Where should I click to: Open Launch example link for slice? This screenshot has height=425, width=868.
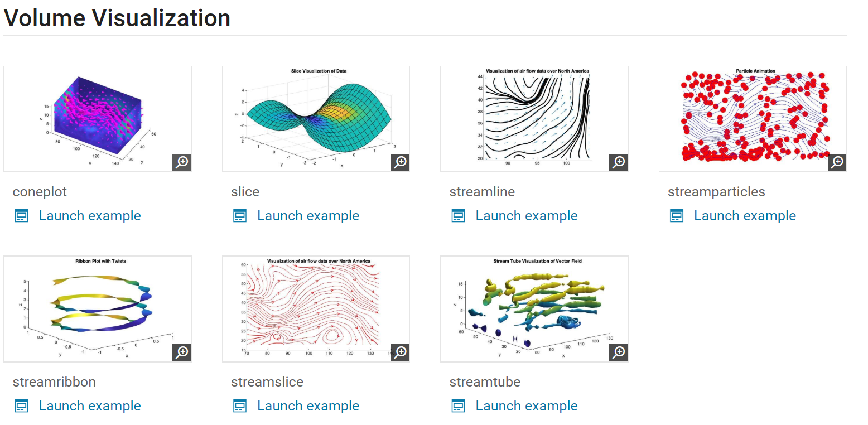(x=308, y=216)
